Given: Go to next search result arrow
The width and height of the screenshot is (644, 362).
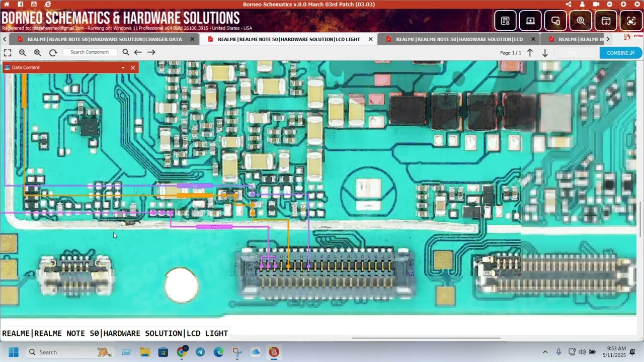Looking at the screenshot, I should point(151,52).
